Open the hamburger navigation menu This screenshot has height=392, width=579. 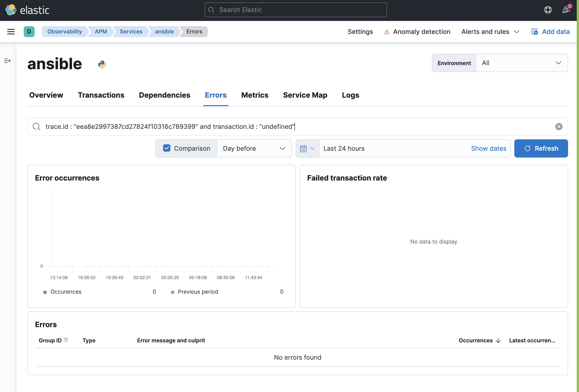point(11,32)
